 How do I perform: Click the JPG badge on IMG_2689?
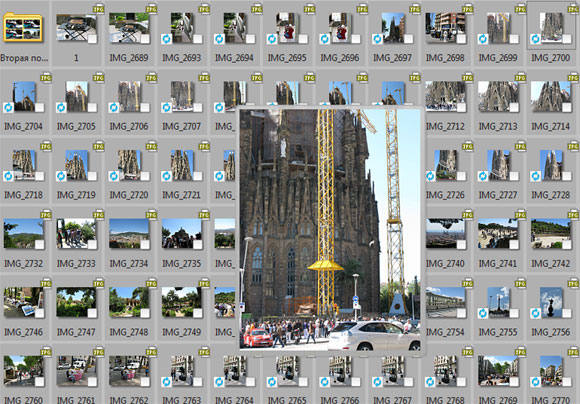pos(151,9)
